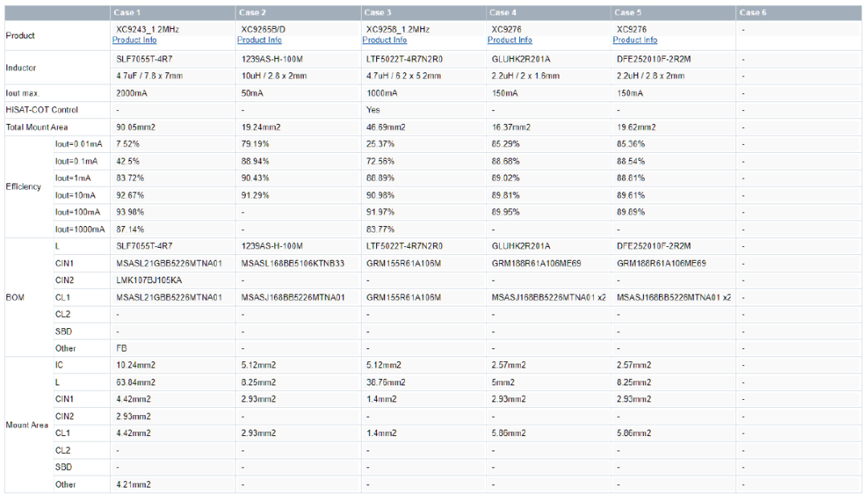Image resolution: width=868 pixels, height=502 pixels.
Task: Click IC mount area 10.24mm2
Action: tap(136, 365)
